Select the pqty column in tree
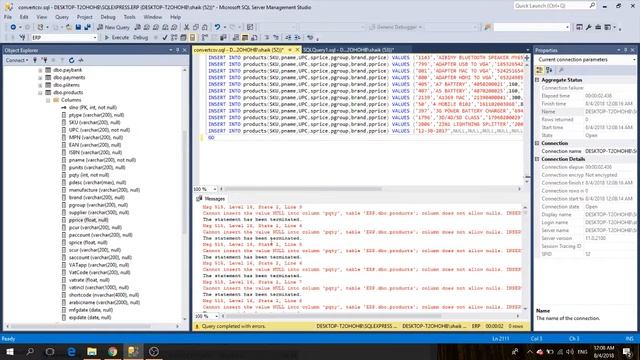Viewport: 640px width, 360px height. (85, 175)
